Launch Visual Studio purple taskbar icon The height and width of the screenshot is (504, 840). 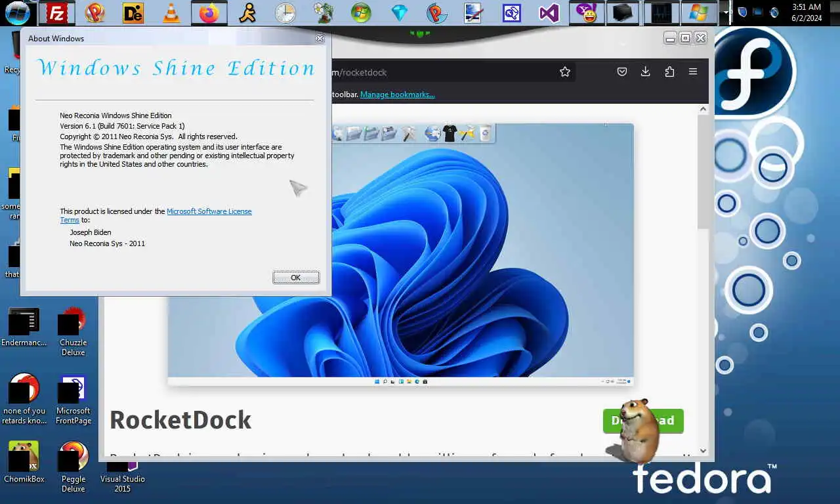[x=549, y=12]
